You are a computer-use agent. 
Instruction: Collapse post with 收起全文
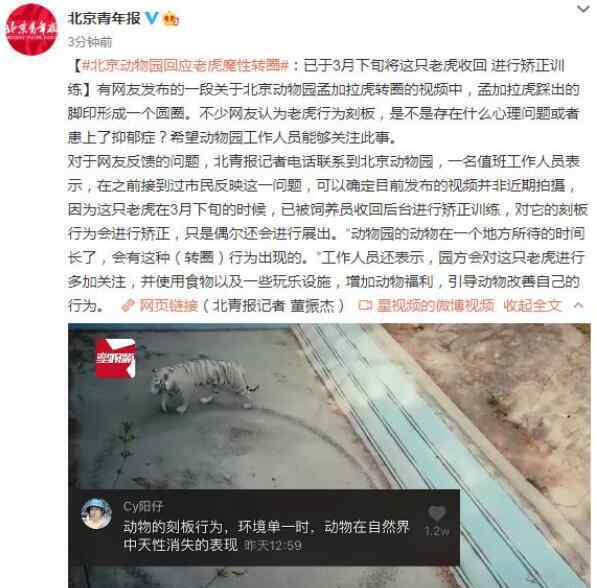532,305
